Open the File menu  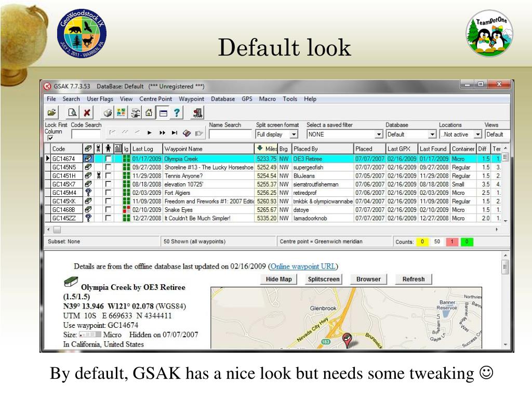tap(51, 99)
